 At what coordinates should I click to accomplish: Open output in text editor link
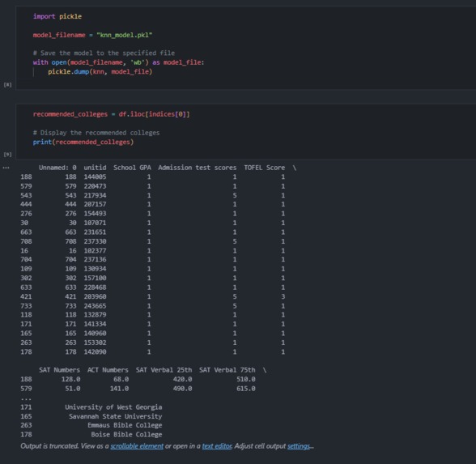[217, 446]
